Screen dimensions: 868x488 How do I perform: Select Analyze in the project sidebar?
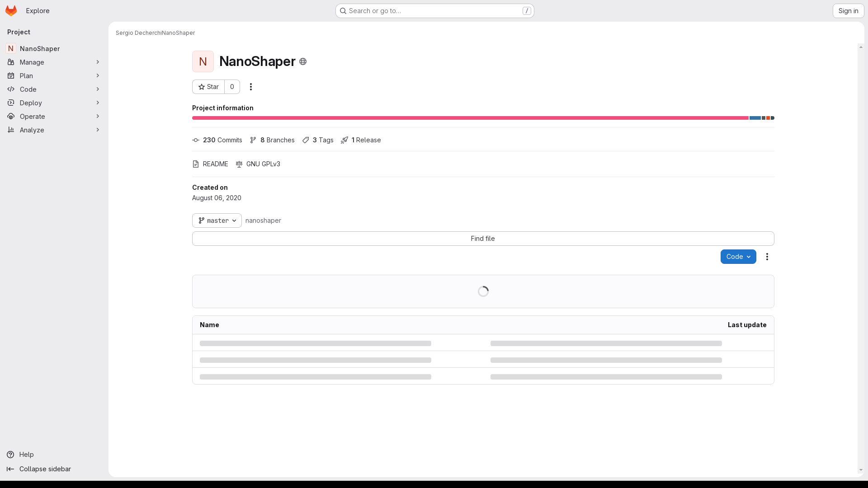pos(54,130)
